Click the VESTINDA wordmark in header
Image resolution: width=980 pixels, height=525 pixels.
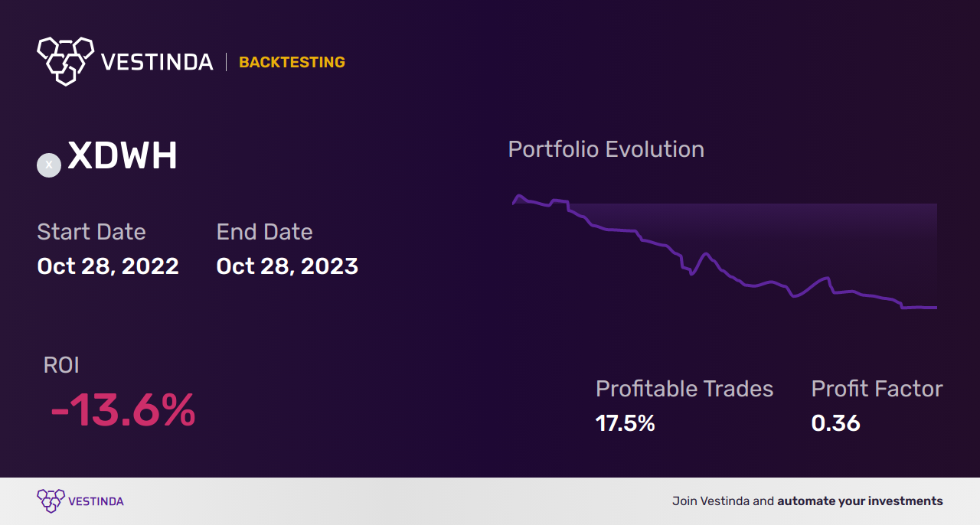(x=157, y=62)
